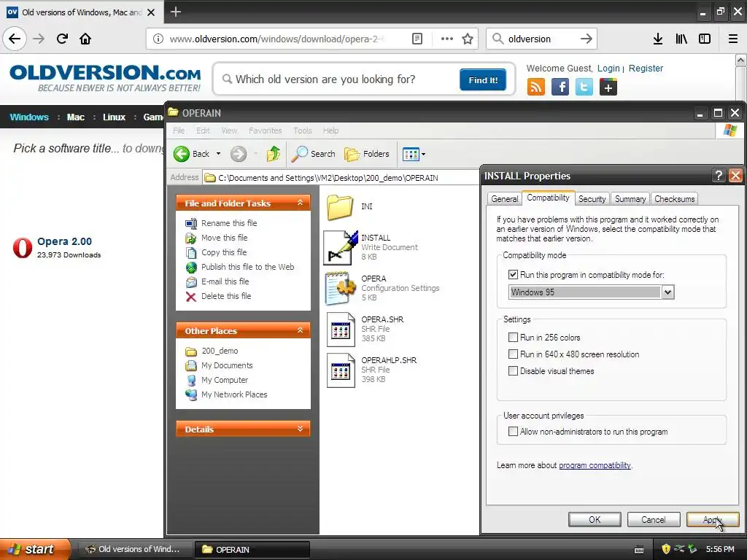Open the Firefox hamburger menu
The height and width of the screenshot is (560, 747).
click(733, 39)
